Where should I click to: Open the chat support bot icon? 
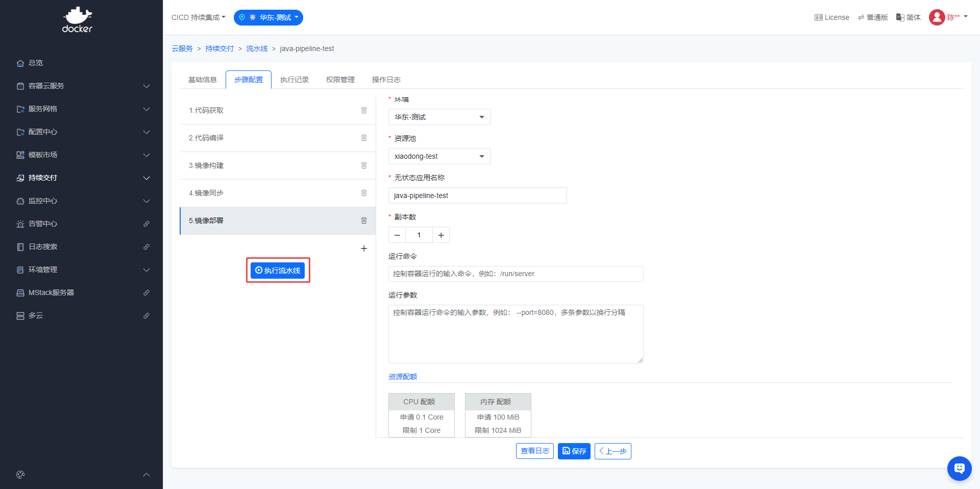959,468
